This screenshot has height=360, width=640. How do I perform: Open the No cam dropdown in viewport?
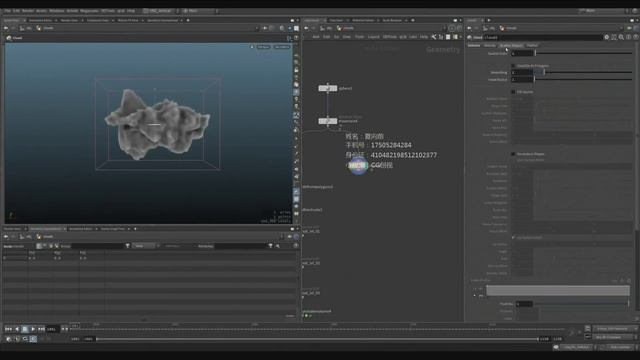tap(282, 47)
